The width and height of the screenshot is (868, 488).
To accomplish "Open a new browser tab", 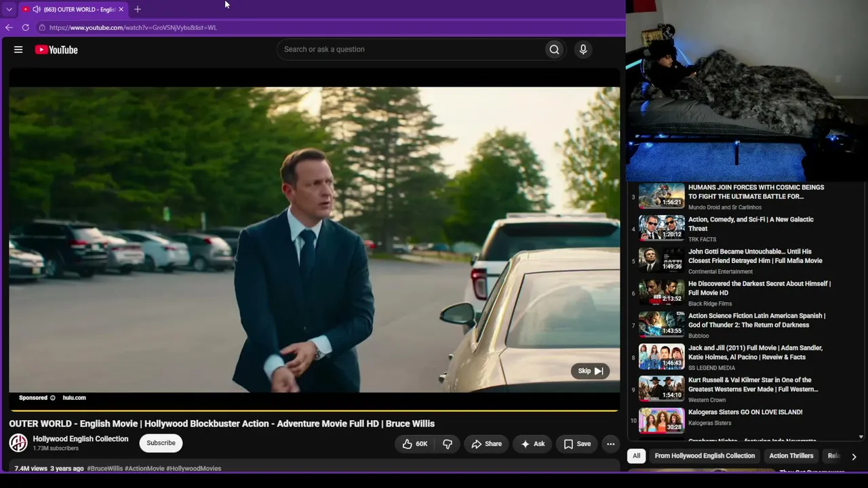I will coord(138,9).
